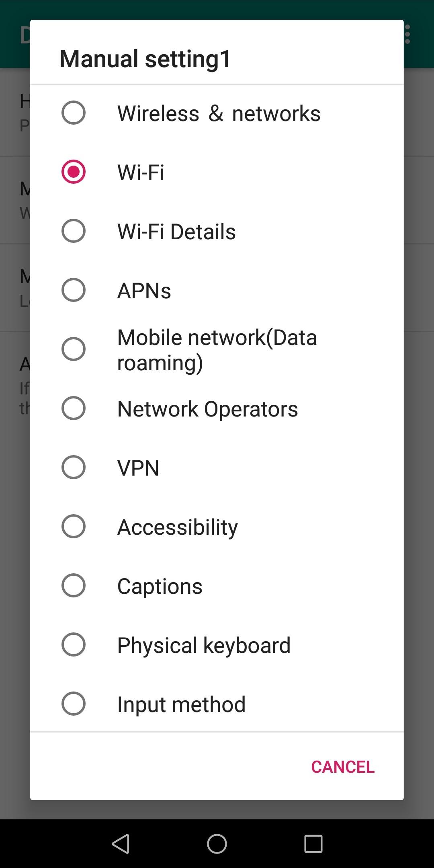The width and height of the screenshot is (434, 868).
Task: Pick the VPN radio button
Action: click(x=73, y=467)
